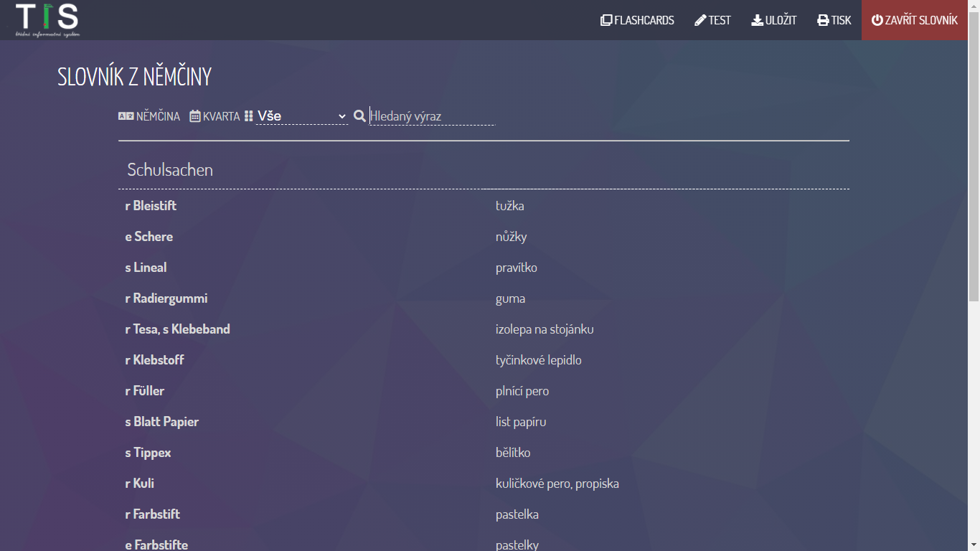Click the Schulsachen section heading
Screen dimensions: 980x551
coord(170,170)
